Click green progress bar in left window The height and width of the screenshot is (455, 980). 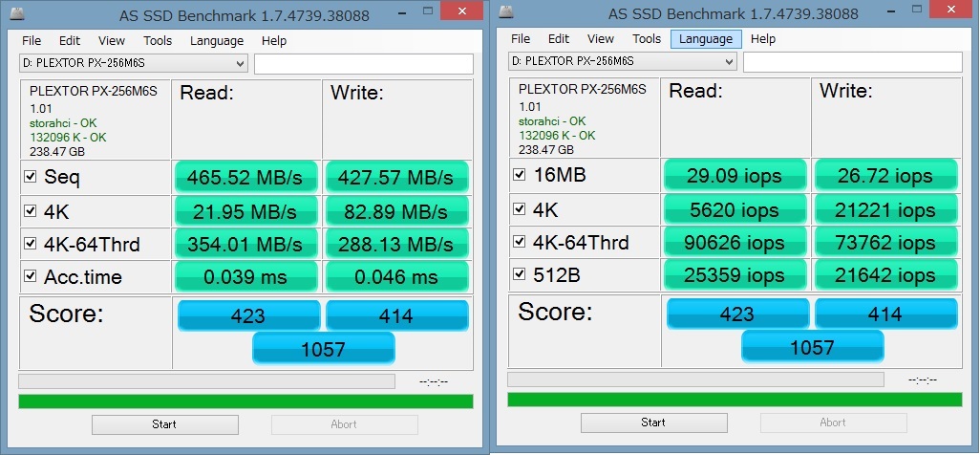[245, 401]
